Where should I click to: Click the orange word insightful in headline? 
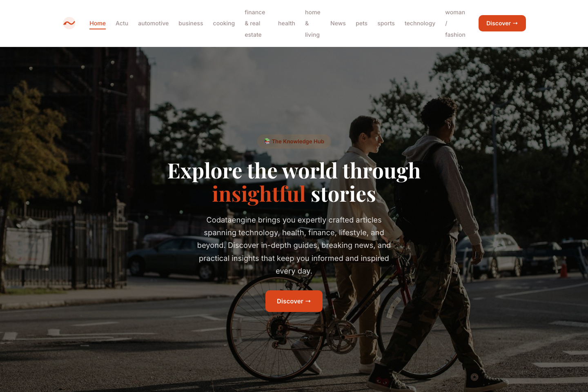point(259,194)
